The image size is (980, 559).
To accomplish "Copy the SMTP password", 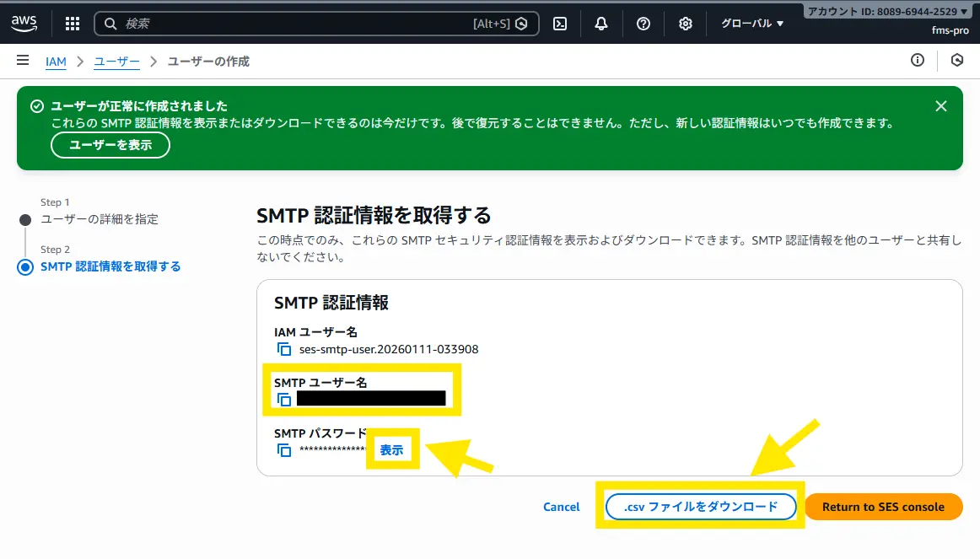I will coord(284,450).
